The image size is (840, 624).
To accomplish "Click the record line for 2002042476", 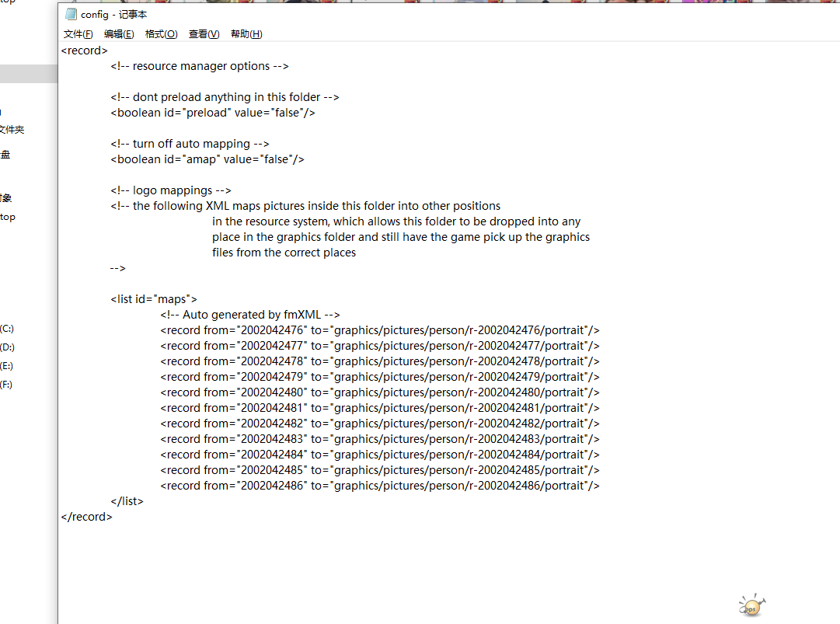I will tap(379, 330).
